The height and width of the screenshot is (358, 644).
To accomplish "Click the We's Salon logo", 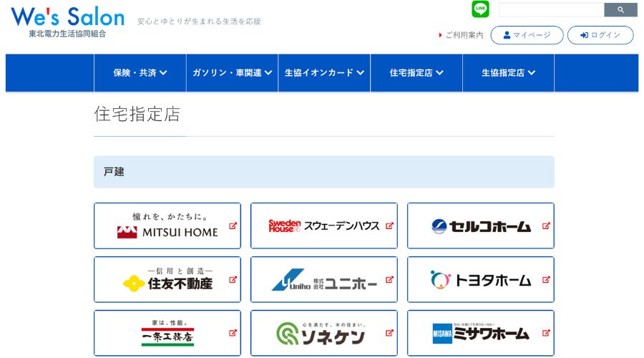I will coord(68,17).
